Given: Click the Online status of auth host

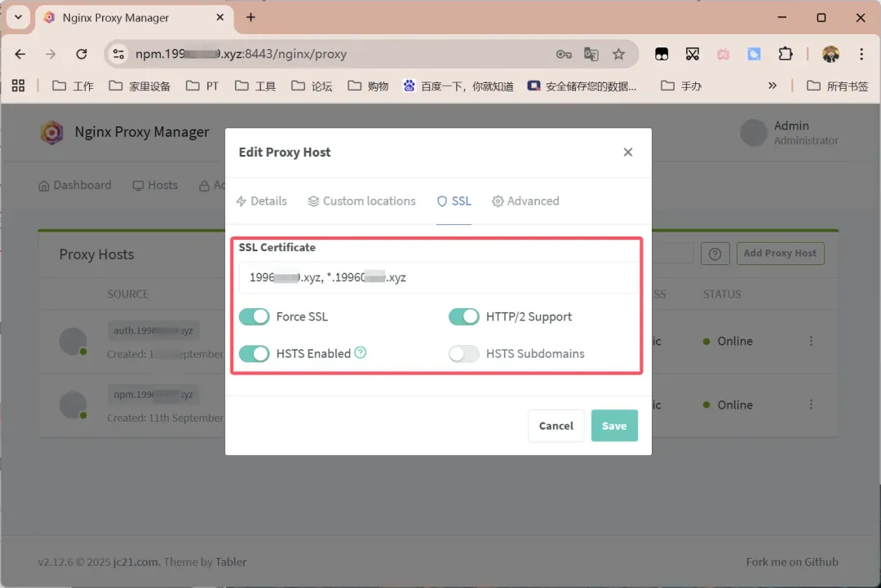Looking at the screenshot, I should 728,342.
